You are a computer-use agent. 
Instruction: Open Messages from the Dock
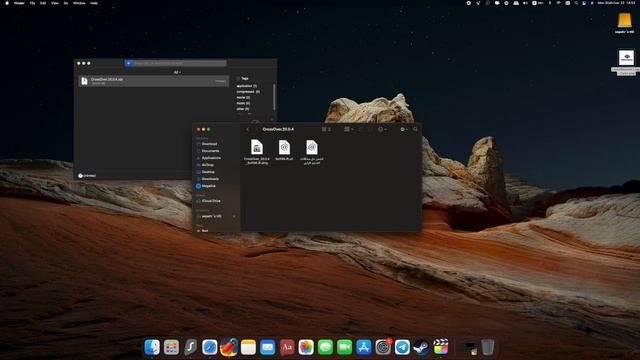(325, 347)
